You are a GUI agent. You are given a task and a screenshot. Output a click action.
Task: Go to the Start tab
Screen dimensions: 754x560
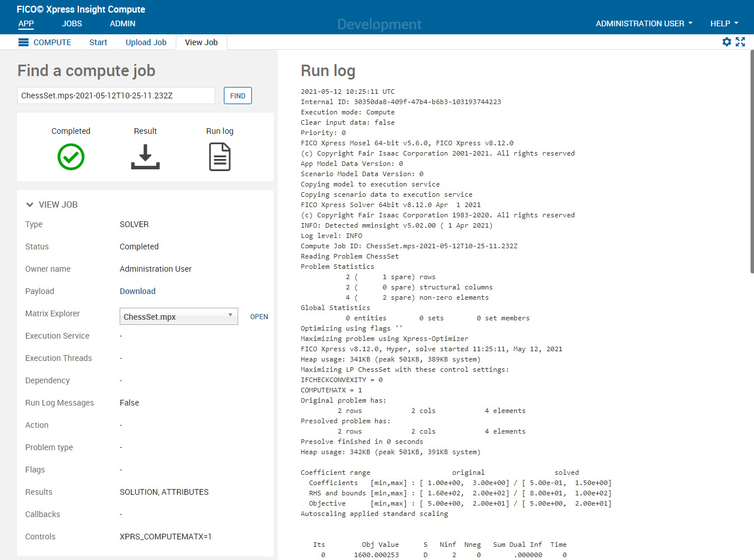(x=98, y=42)
